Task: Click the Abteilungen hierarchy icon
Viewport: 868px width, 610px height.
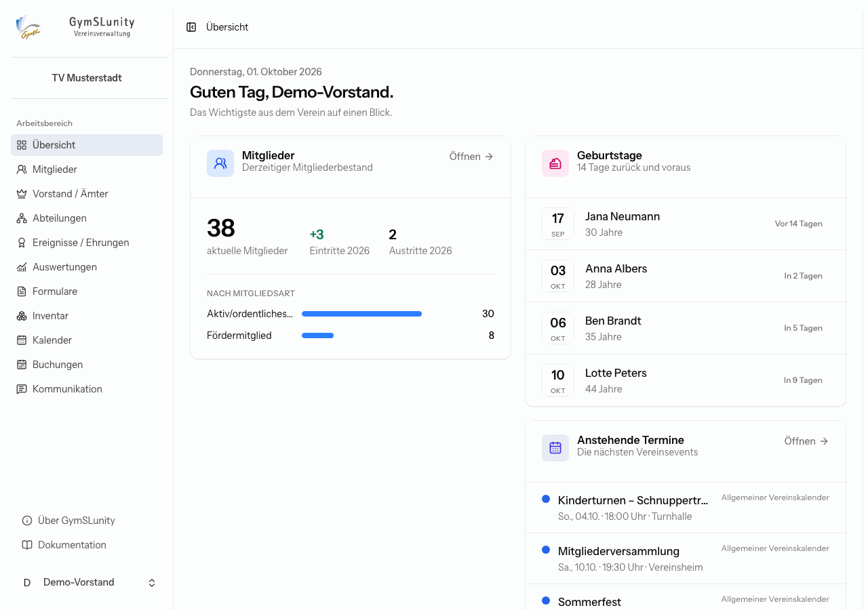Action: coord(22,218)
